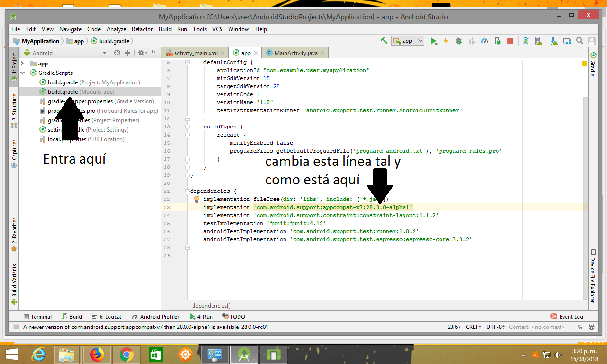The width and height of the screenshot is (607, 364).
Task: Open the app run configuration dropdown
Action: pyautogui.click(x=407, y=41)
